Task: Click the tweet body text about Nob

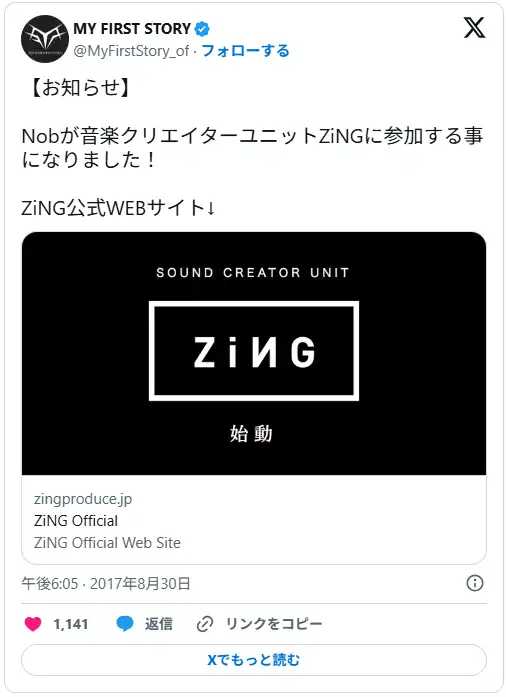Action: coord(252,148)
